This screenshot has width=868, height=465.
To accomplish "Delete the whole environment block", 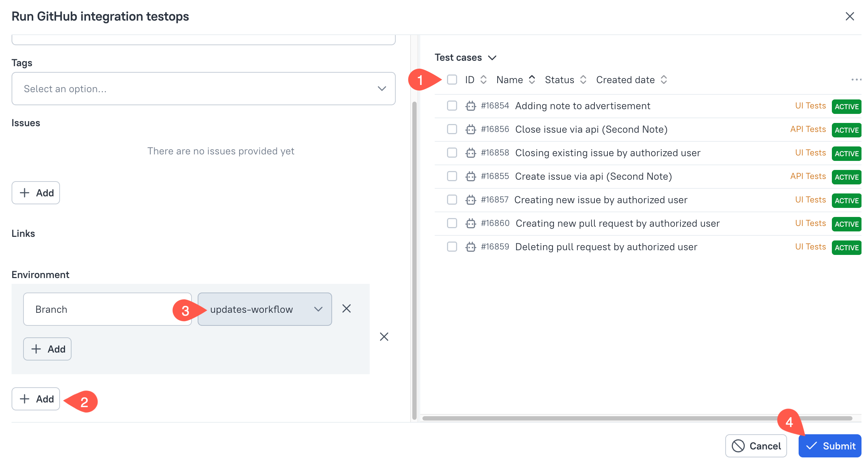I will pyautogui.click(x=384, y=337).
